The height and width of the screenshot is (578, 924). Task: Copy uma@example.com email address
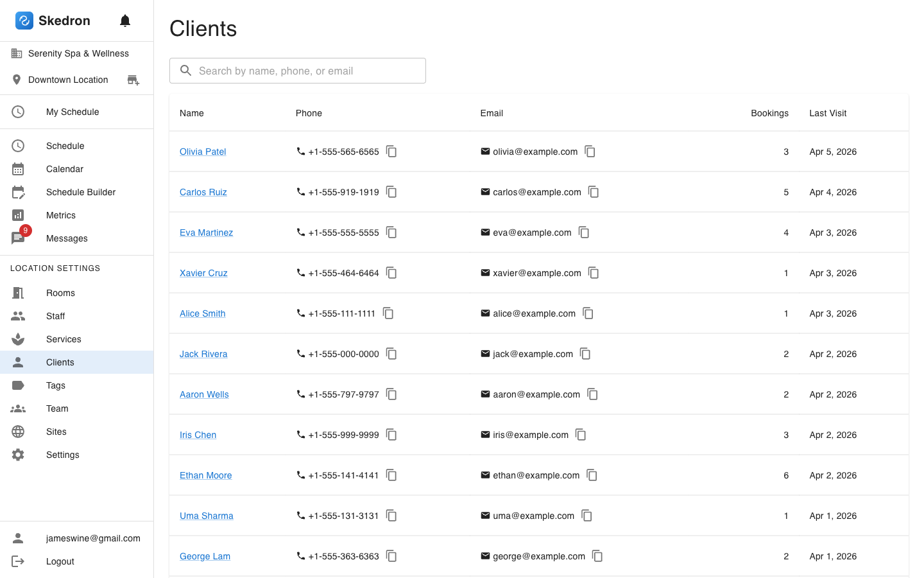[586, 516]
